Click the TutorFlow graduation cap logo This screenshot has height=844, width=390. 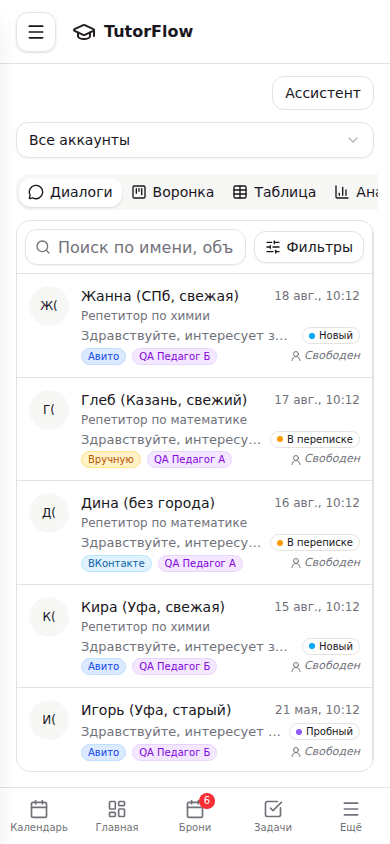click(84, 32)
